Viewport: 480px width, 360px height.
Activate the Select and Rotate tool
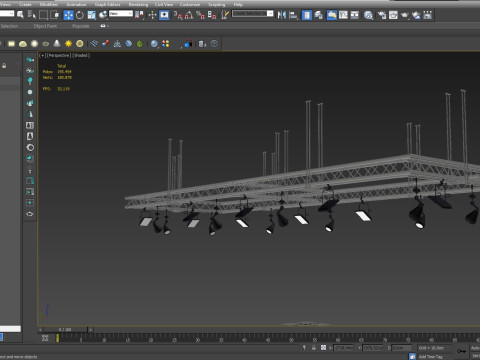click(x=80, y=15)
